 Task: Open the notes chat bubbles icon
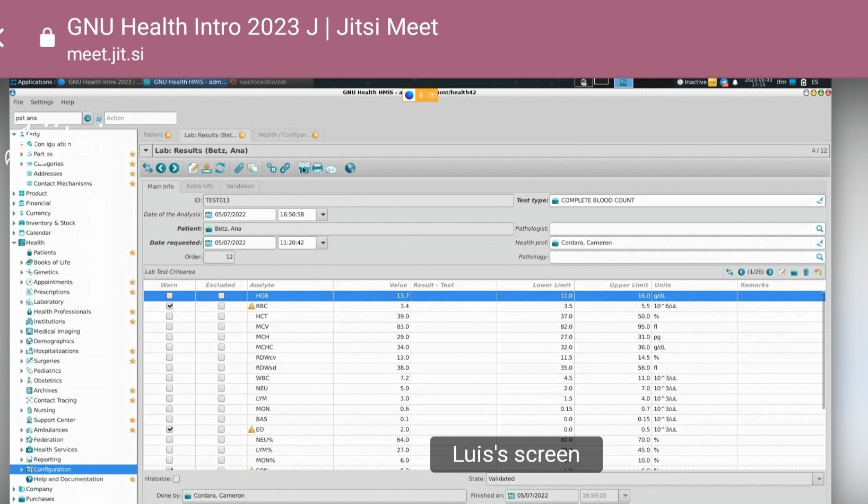(x=253, y=168)
